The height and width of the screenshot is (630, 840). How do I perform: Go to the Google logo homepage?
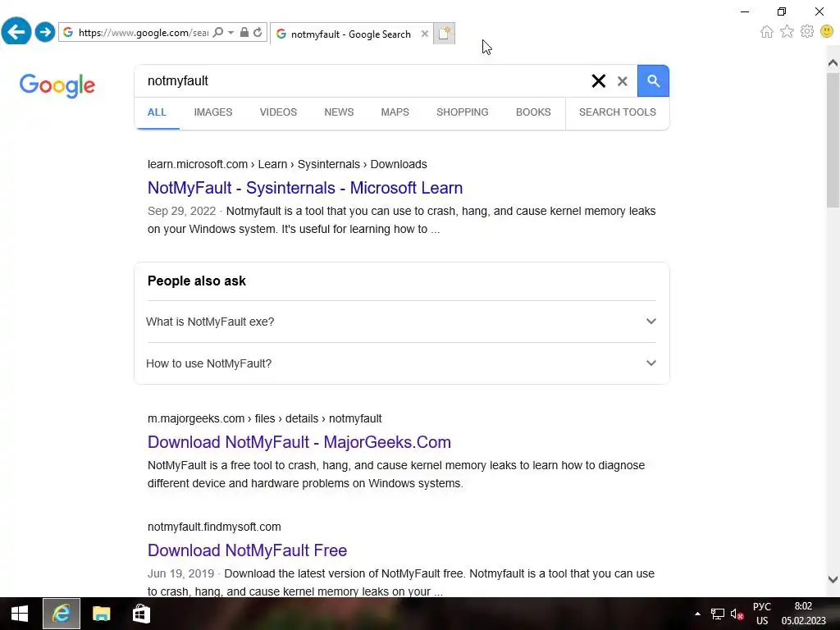tap(57, 85)
